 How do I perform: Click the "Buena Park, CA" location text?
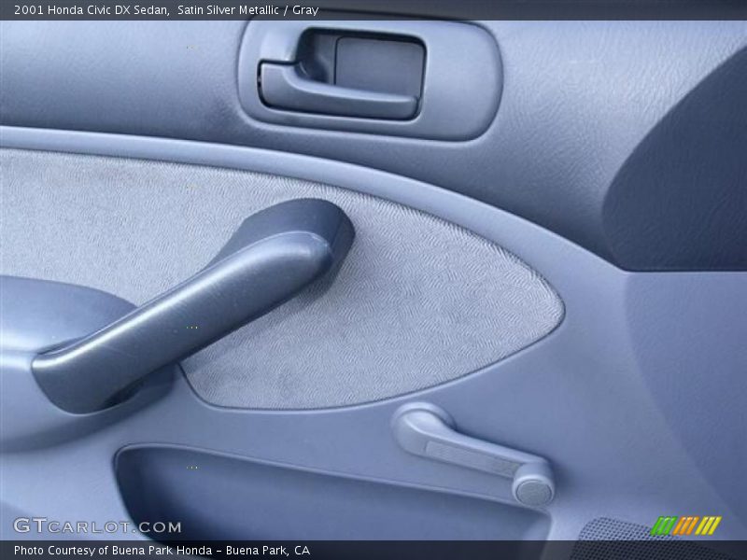click(268, 551)
